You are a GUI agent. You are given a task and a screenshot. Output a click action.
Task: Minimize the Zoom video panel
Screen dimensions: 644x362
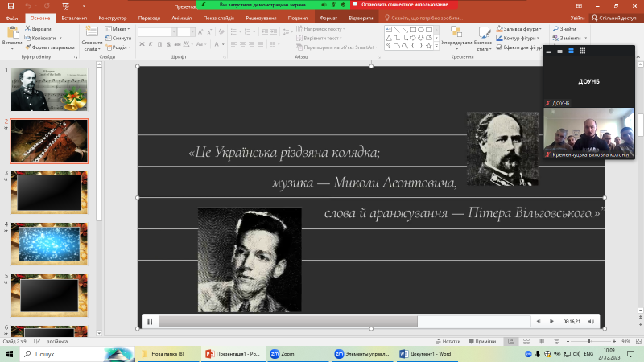548,51
